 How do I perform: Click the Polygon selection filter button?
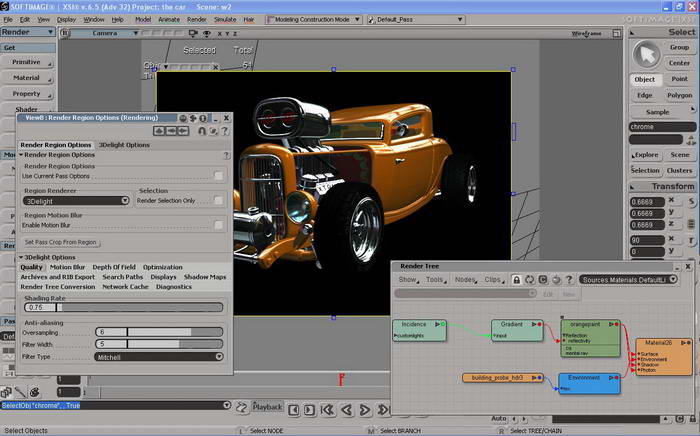679,95
